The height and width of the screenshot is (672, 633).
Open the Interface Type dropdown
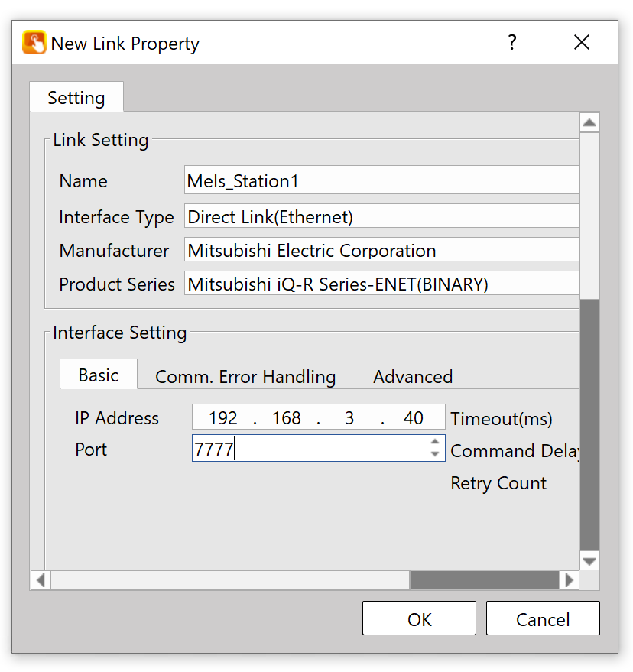[x=382, y=217]
